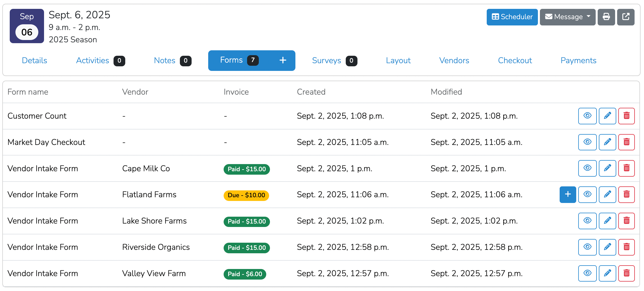644x291 pixels.
Task: Open the Scheduler
Action: tap(512, 17)
